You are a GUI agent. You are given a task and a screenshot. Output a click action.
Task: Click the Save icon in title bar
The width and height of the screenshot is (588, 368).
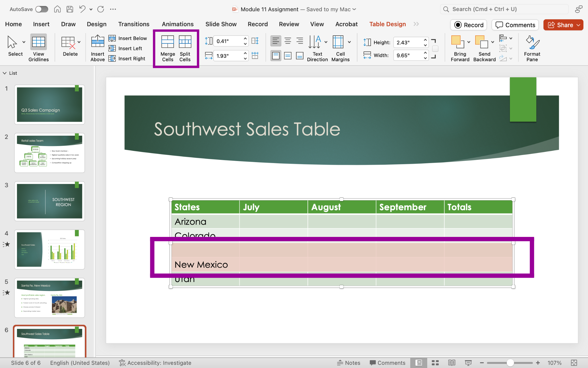pyautogui.click(x=70, y=9)
